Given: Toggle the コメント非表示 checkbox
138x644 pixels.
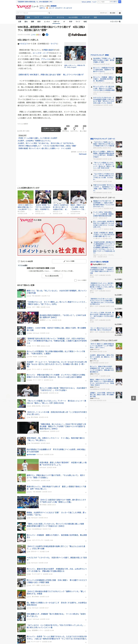Looking at the screenshot, I should click(75, 280).
